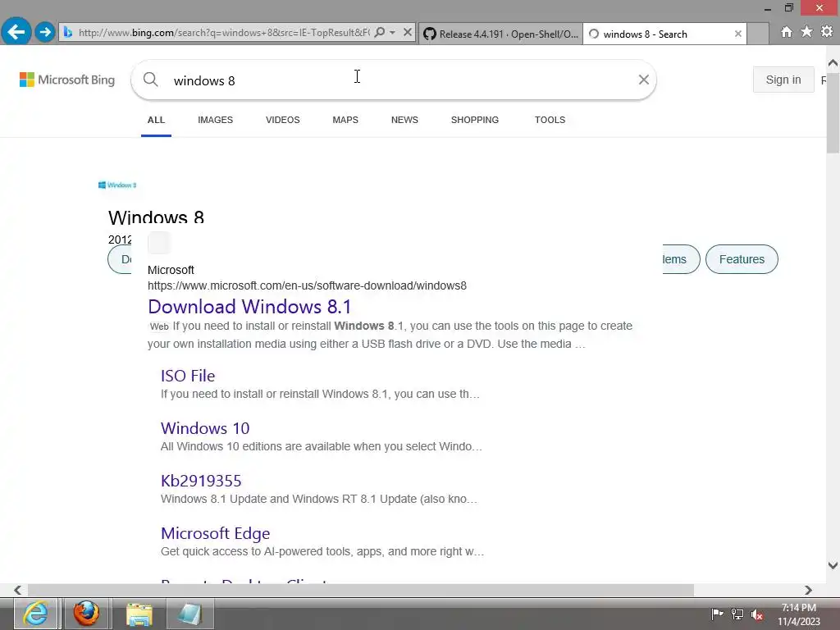840x630 pixels.
Task: Stop page loading with address bar X
Action: (407, 32)
